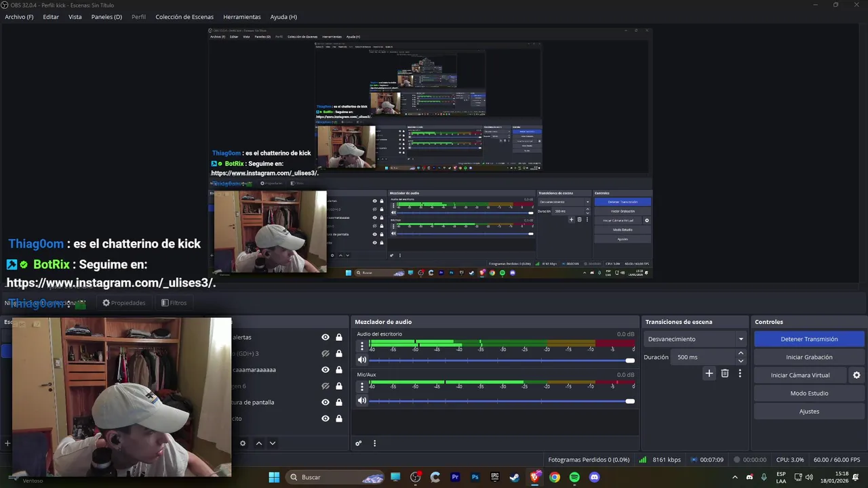Open the Herramientas menu
Screen dimensions: 868x488
coord(241,17)
